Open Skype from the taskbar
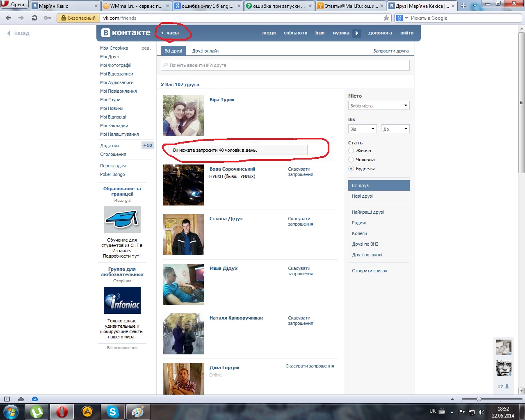 [113, 411]
